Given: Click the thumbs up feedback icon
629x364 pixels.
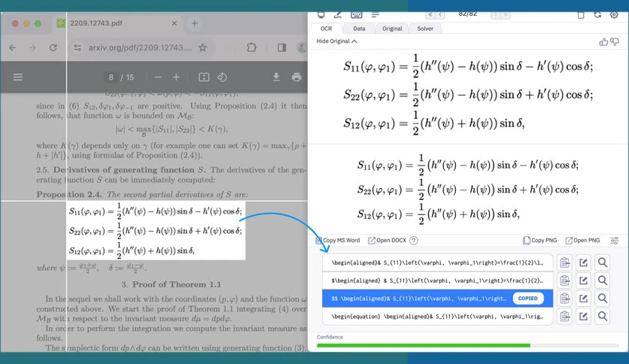Looking at the screenshot, I should 603,41.
